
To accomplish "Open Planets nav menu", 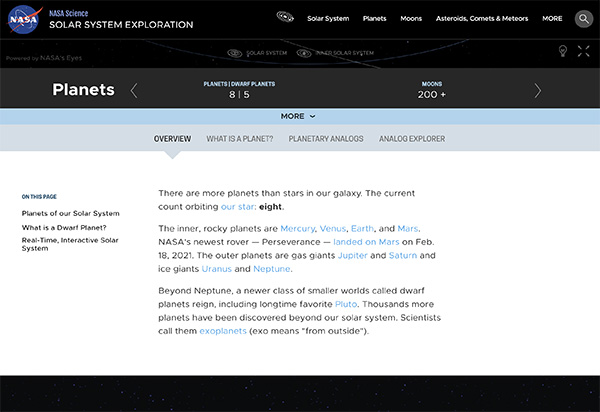I will tap(374, 18).
